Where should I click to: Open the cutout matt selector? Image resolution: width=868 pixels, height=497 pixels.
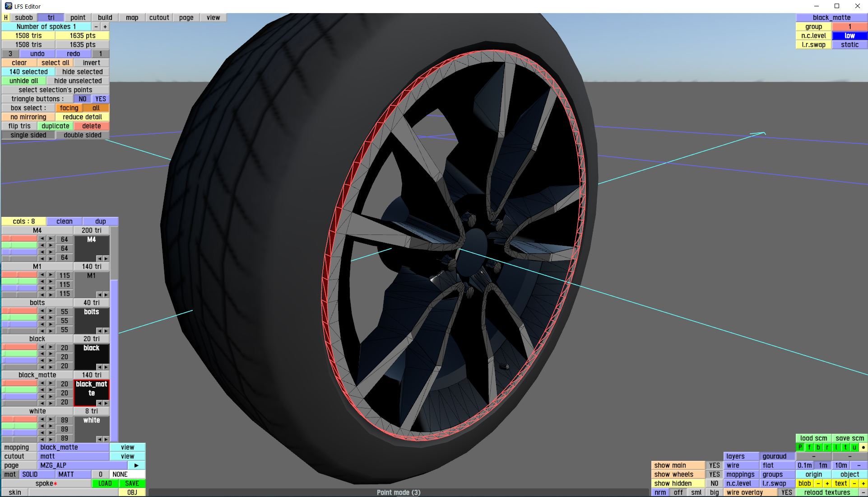(73, 456)
